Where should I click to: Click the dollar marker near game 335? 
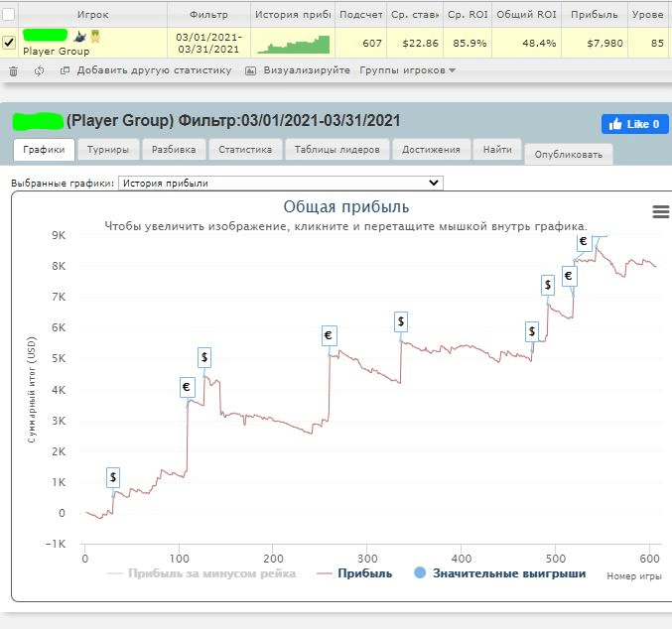pos(401,321)
